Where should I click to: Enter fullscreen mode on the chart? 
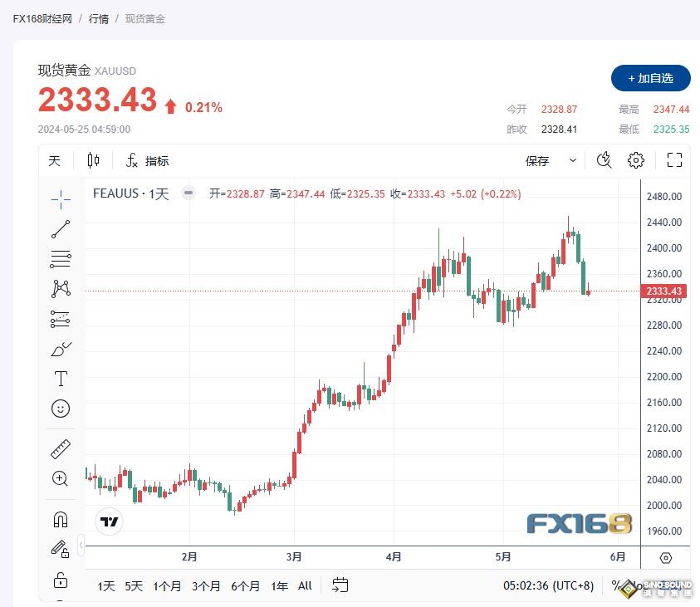tap(673, 160)
